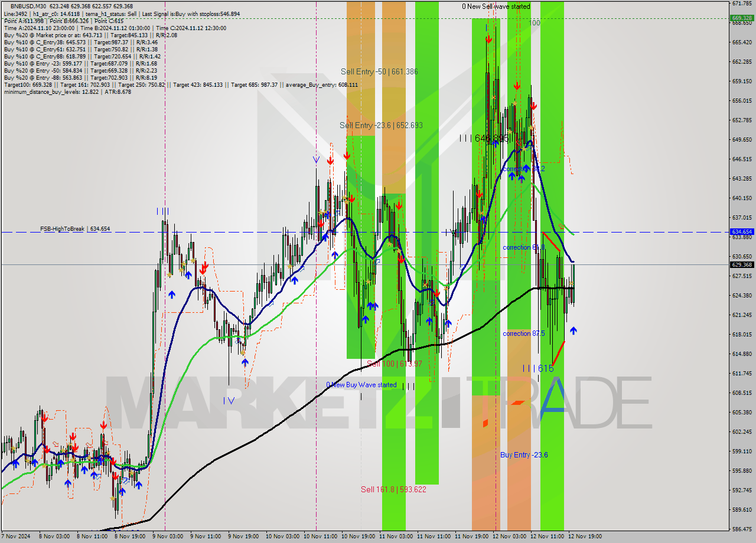
Task: Click the '10 Nov 03:00' time axis label
Action: point(281,537)
